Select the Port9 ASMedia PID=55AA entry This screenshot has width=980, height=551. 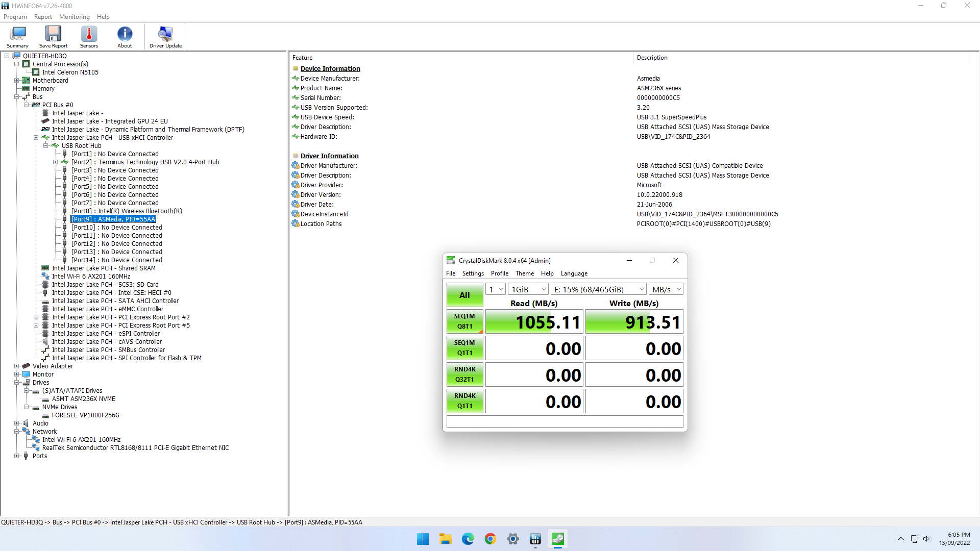[113, 219]
